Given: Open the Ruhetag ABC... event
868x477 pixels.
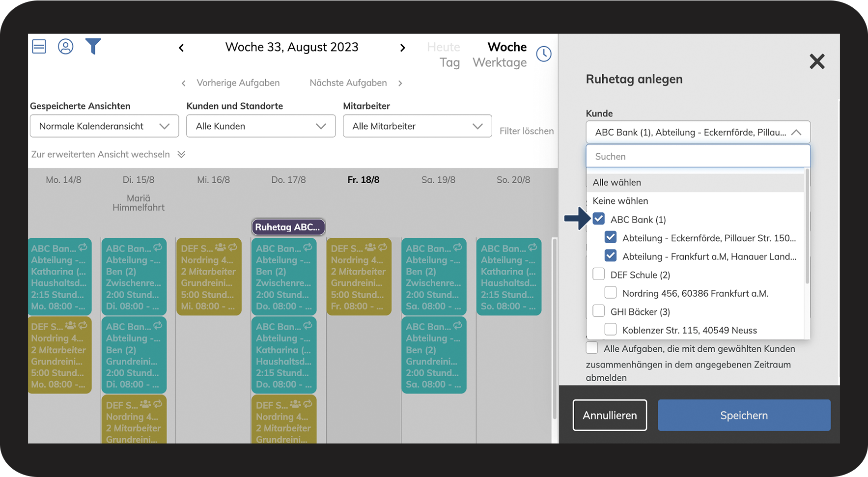Looking at the screenshot, I should [288, 227].
